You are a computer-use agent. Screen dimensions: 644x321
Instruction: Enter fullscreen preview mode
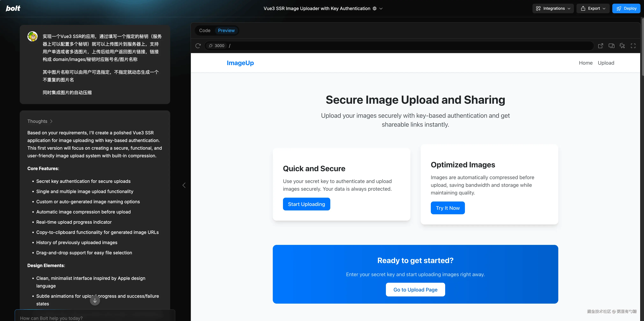tap(633, 46)
